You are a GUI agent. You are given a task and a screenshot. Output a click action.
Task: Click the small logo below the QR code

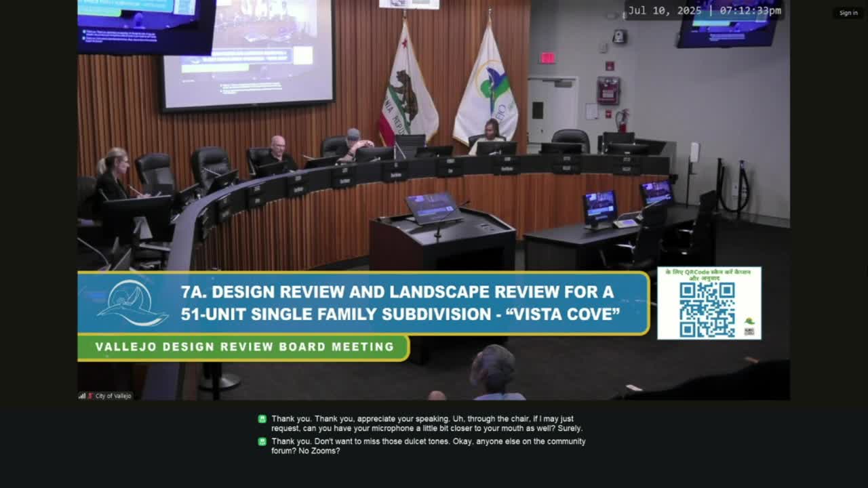(x=749, y=321)
